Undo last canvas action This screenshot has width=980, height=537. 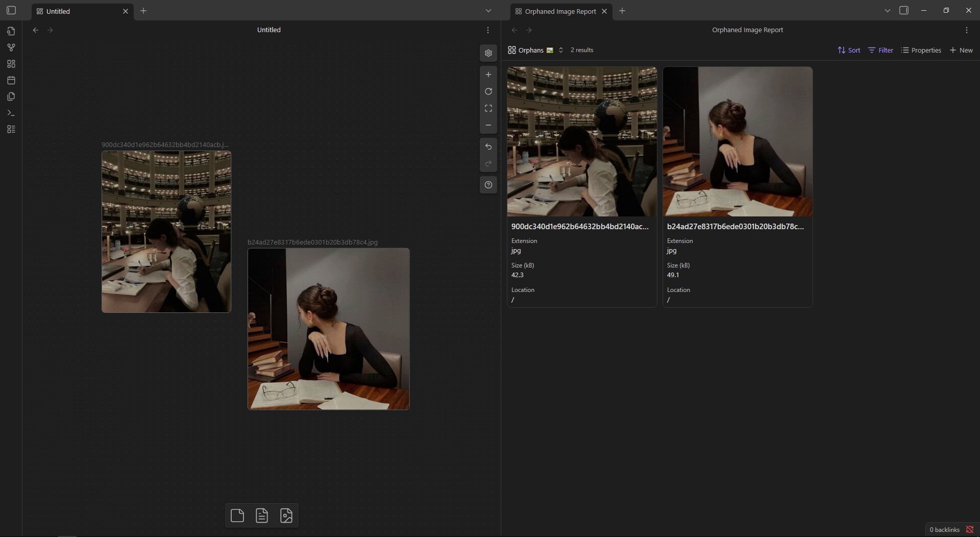[488, 147]
